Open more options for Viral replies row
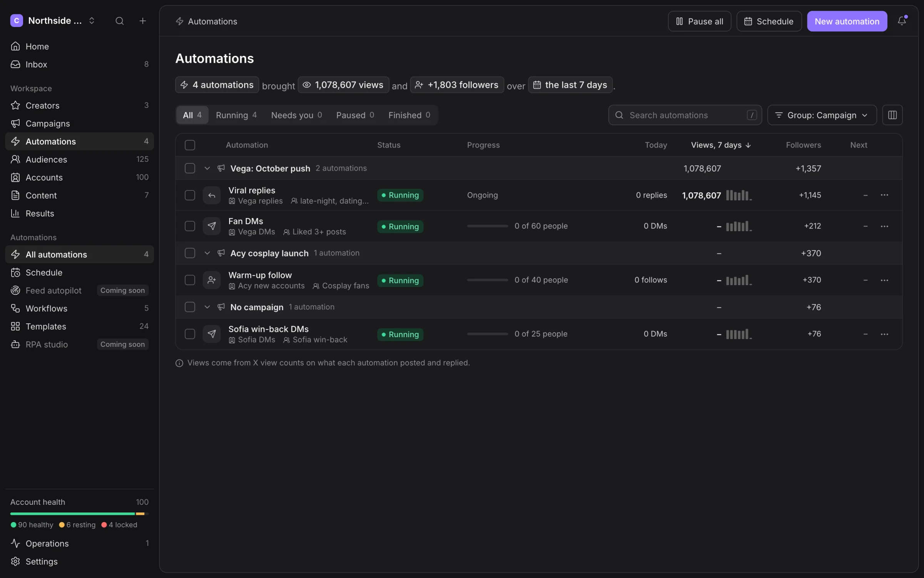 (x=884, y=195)
